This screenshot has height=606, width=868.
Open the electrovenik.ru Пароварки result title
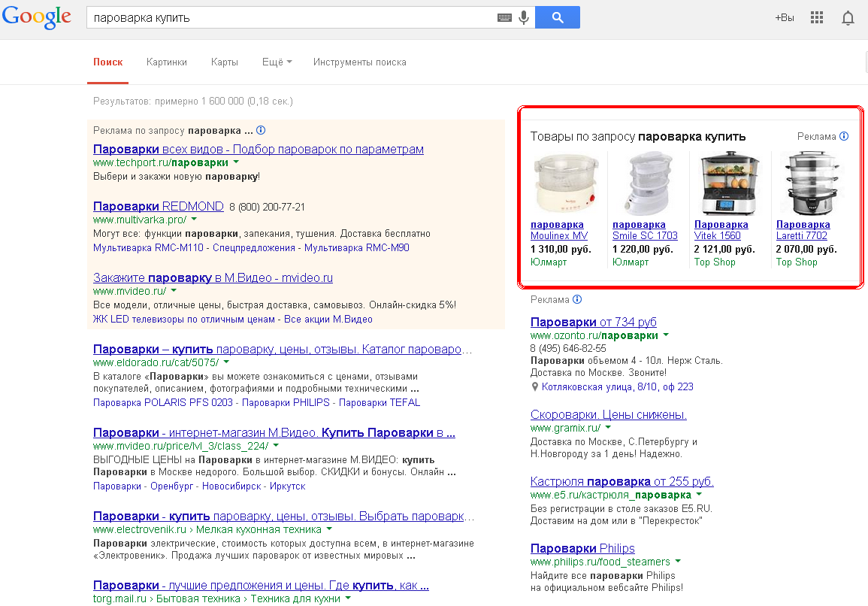[283, 517]
